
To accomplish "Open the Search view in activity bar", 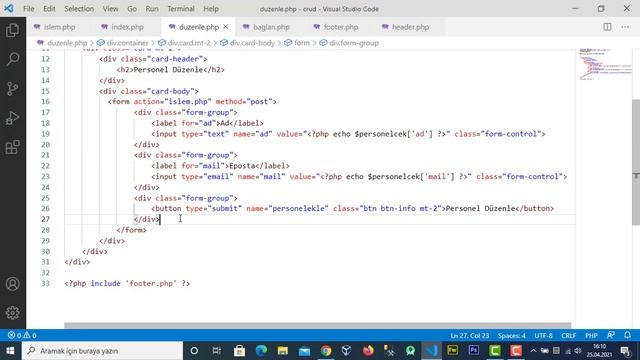I will (13, 60).
